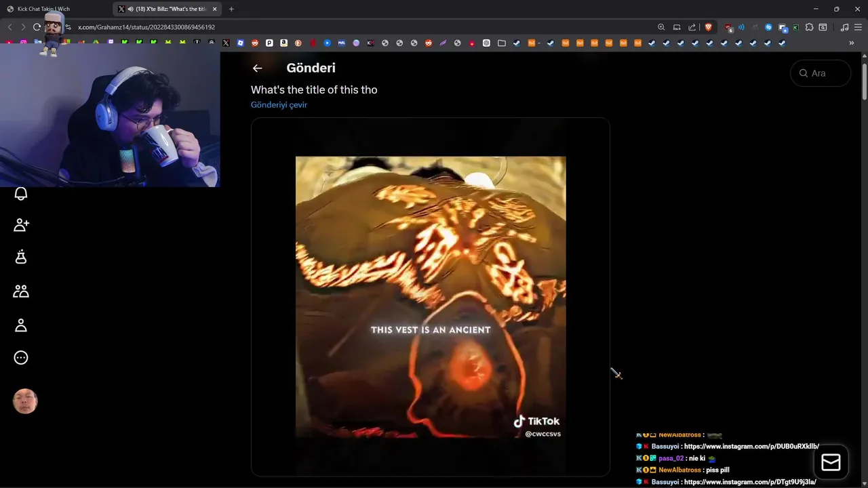This screenshot has width=868, height=488.
Task: Open Profile person icon in sidebar
Action: [x=21, y=325]
